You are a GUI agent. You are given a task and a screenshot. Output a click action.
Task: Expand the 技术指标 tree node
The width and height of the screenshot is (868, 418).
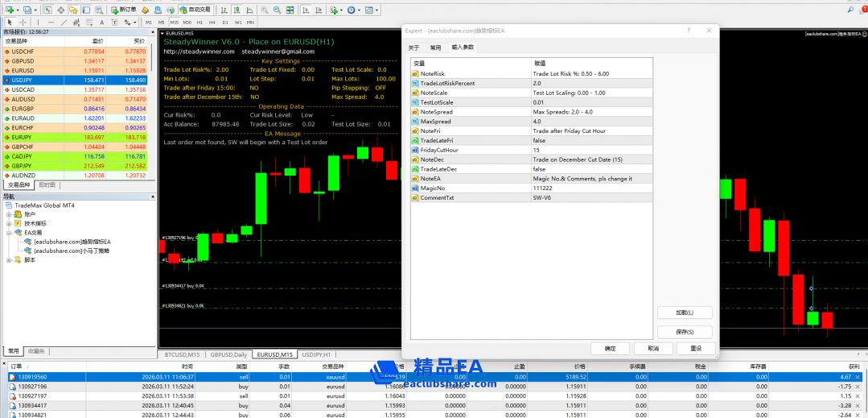(9, 223)
